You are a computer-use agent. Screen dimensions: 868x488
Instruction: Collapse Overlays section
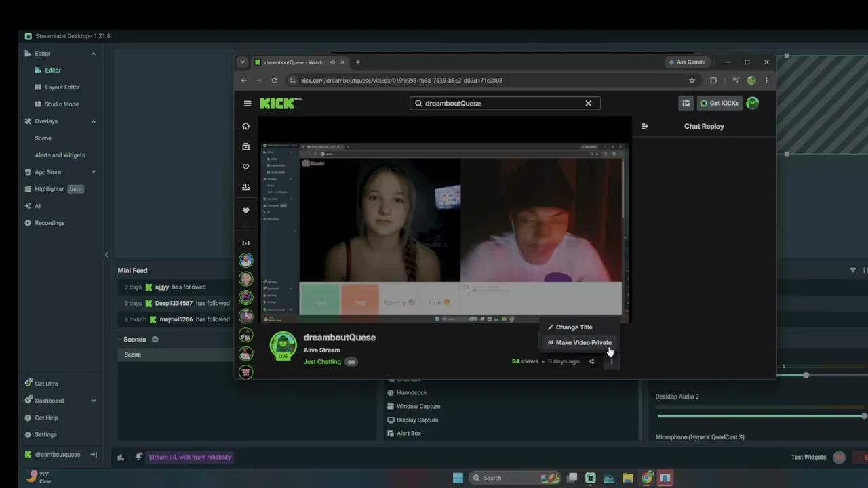pyautogui.click(x=94, y=121)
